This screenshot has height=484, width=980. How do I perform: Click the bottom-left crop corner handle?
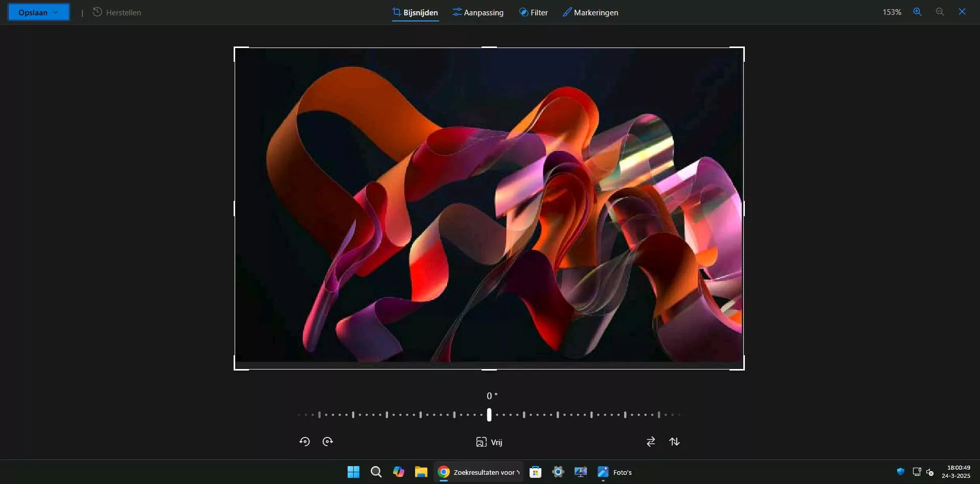235,368
